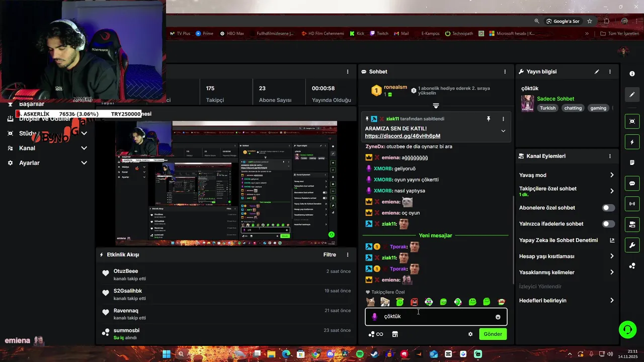Click the zoom magnifier icon in address bar
The width and height of the screenshot is (644, 362).
(x=537, y=21)
